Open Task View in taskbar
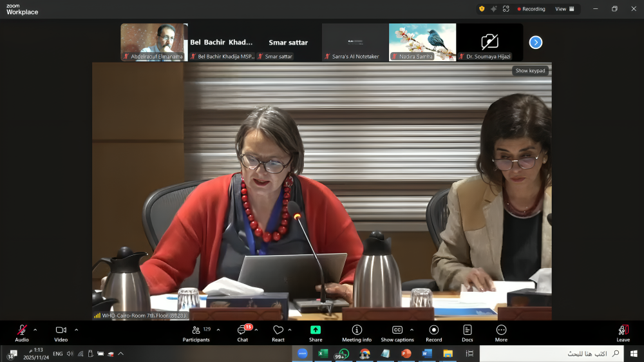Viewport: 644px width, 362px height. click(x=469, y=354)
